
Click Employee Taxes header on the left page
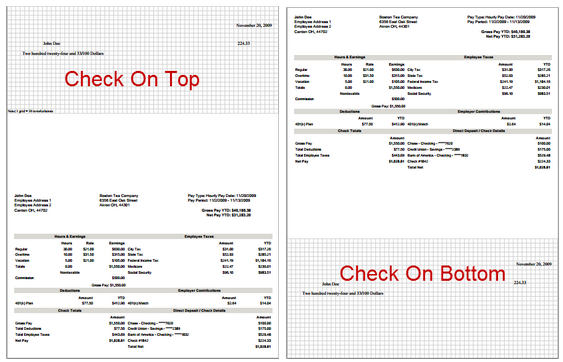click(x=199, y=236)
